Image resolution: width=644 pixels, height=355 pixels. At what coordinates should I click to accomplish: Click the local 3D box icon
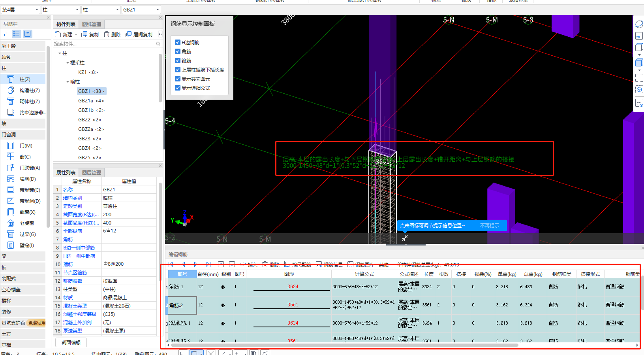639,89
